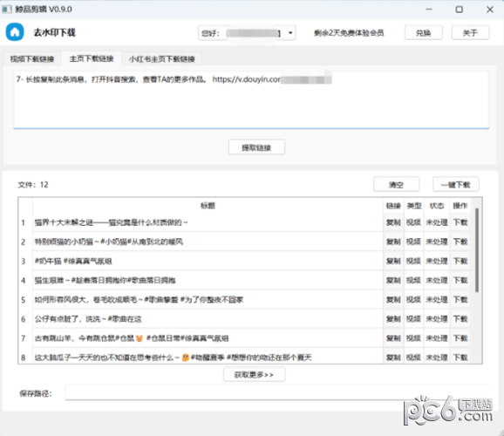Click 下载 for row 5 video
504x436 pixels.
coord(460,300)
